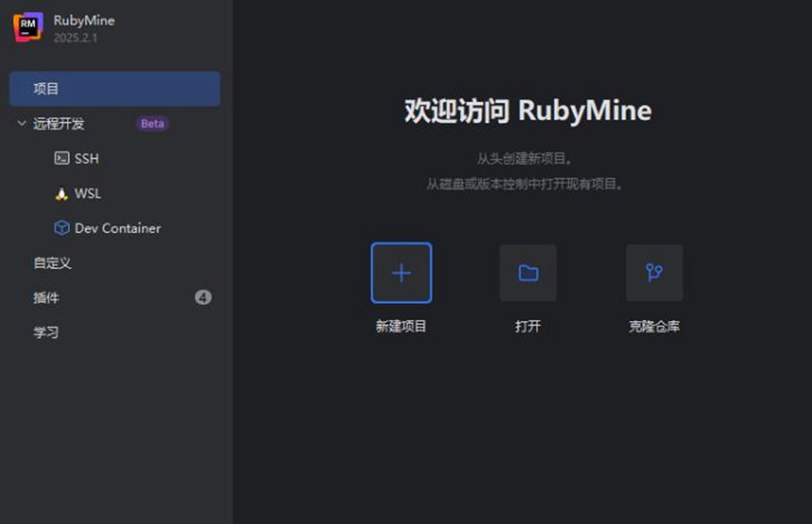Click the Beta badge
812x524 pixels.
152,124
